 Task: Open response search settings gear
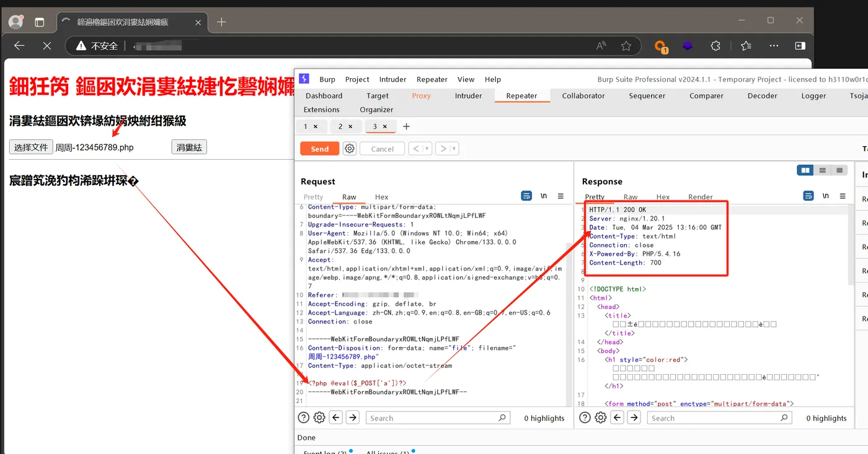[600, 417]
